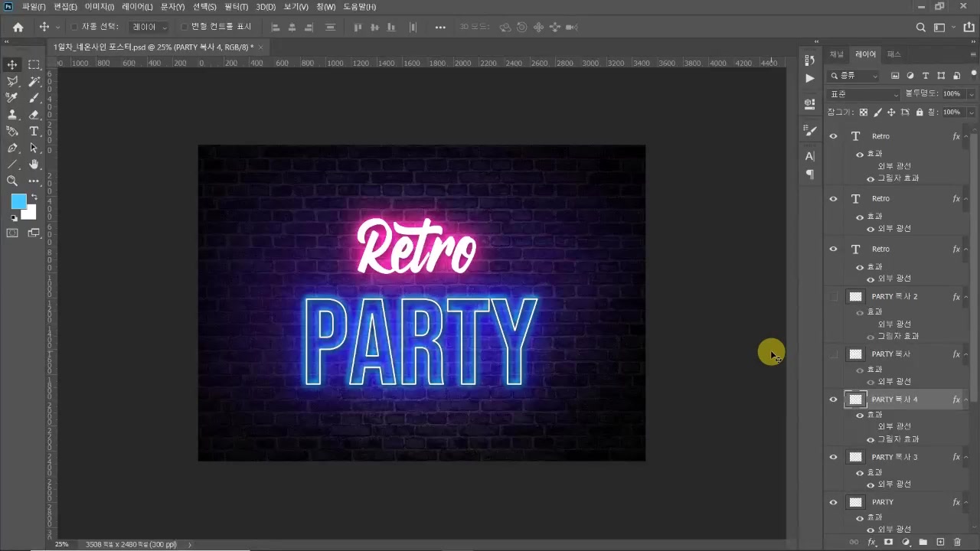This screenshot has width=980, height=551.
Task: Enable the 자동 선택 checkbox
Action: tap(74, 27)
